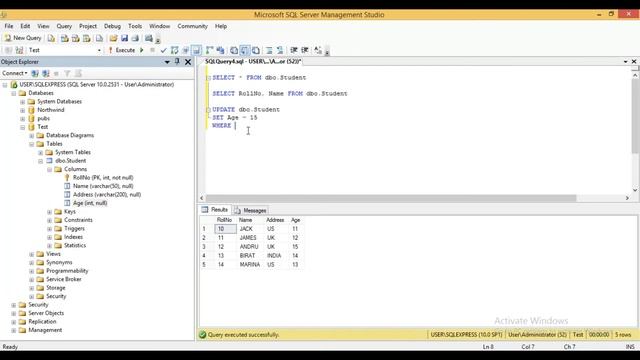Switch to the Results tab
Screen dimensions: 640x360
click(215, 210)
